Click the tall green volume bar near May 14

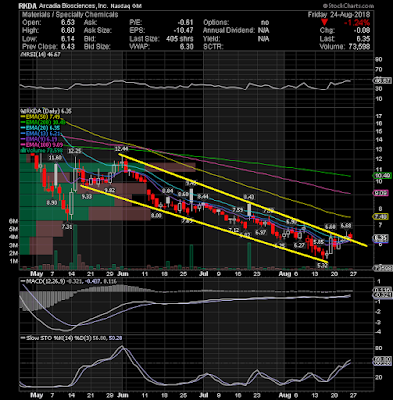click(75, 247)
